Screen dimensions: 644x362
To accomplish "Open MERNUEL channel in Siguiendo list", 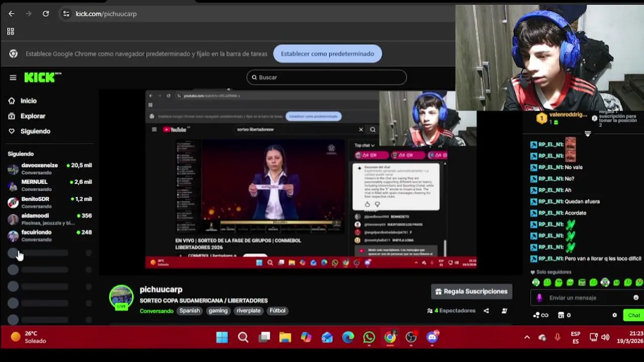I will [49, 186].
